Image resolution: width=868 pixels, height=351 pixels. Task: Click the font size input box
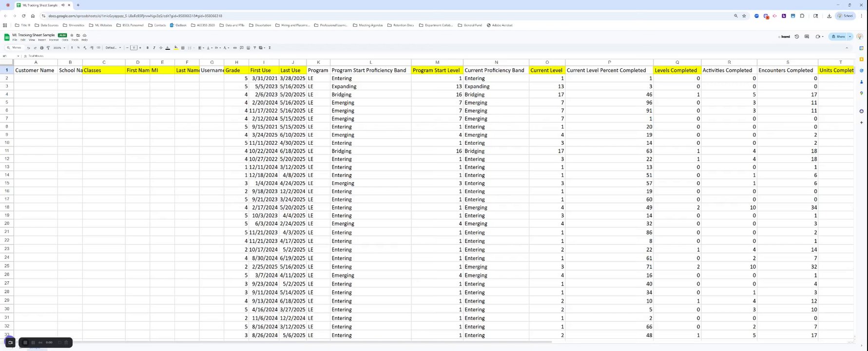[134, 48]
